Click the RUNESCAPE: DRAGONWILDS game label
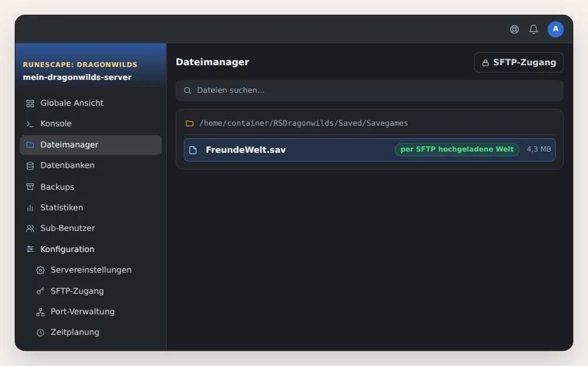Image resolution: width=588 pixels, height=366 pixels. 80,65
